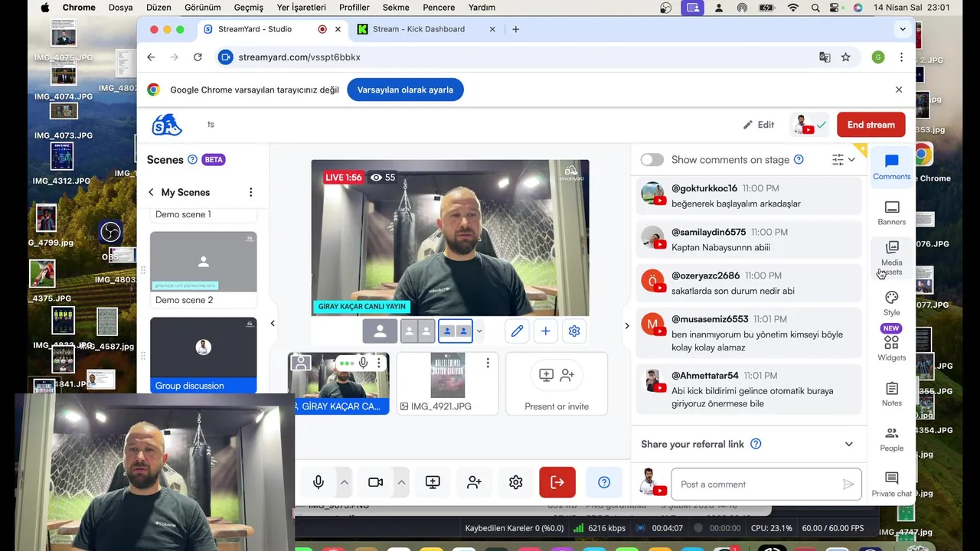Open the People panel
The height and width of the screenshot is (551, 980).
click(x=891, y=439)
